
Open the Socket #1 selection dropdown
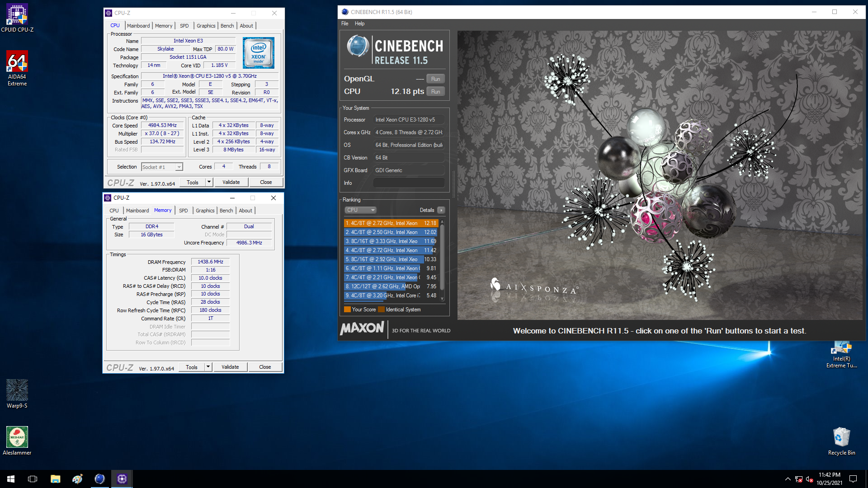(162, 167)
